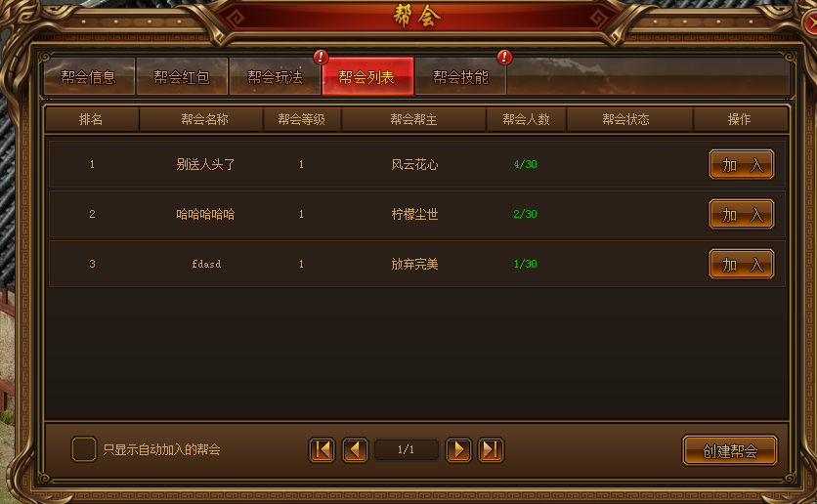Open the 帮会玩法 tab
817x504 pixels.
(x=275, y=77)
